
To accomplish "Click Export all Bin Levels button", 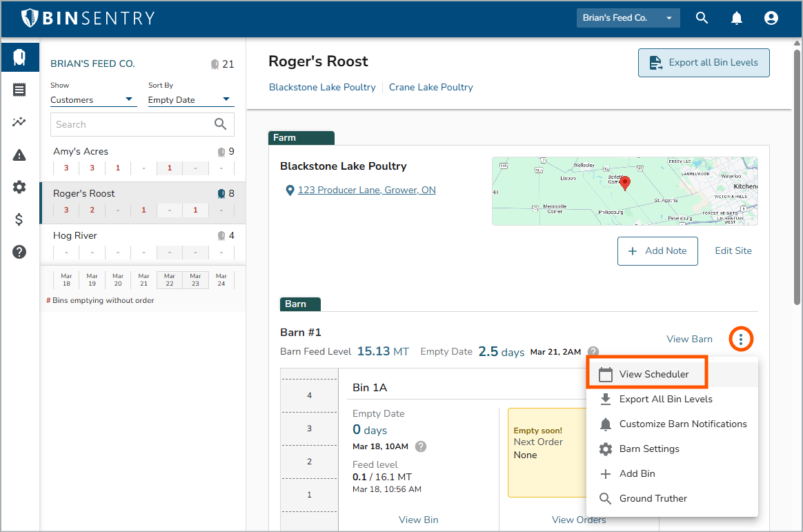I will point(704,63).
